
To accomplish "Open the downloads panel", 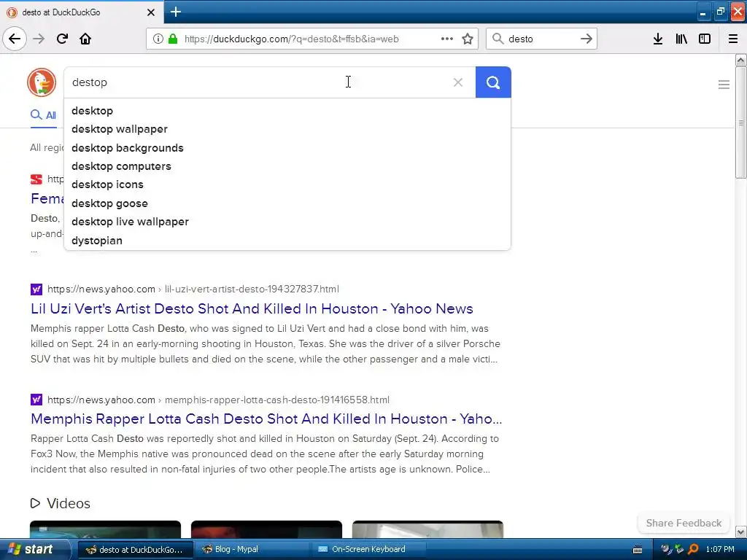I will (x=658, y=39).
